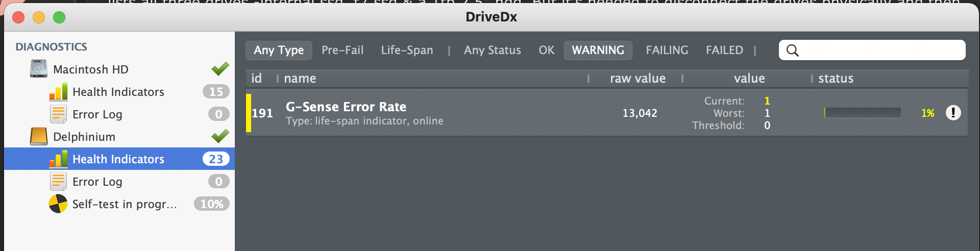Select the Life-Span type filter
Viewport: 980px width, 251px height.
pyautogui.click(x=407, y=50)
